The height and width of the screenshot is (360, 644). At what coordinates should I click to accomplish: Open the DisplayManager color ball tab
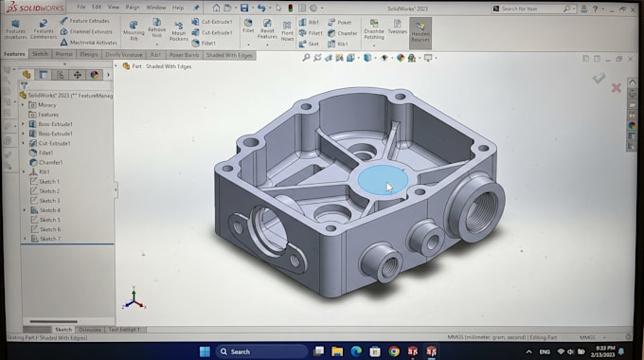(x=95, y=75)
